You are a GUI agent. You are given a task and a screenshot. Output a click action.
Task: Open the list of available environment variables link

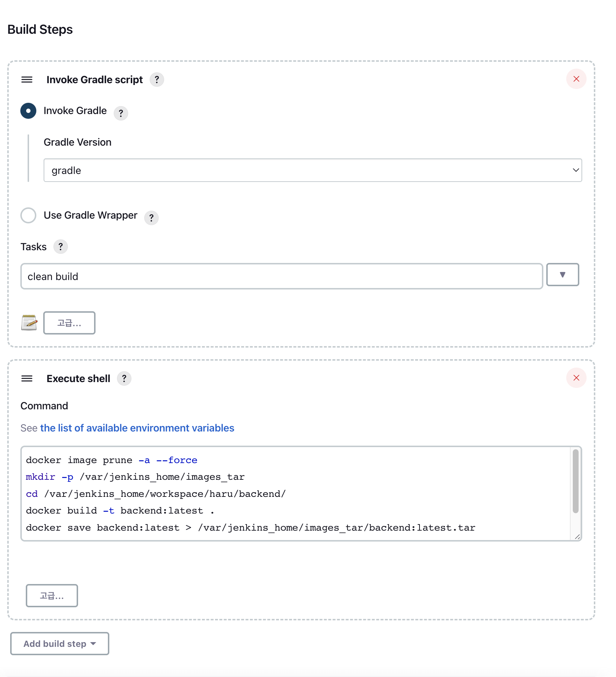(x=137, y=428)
